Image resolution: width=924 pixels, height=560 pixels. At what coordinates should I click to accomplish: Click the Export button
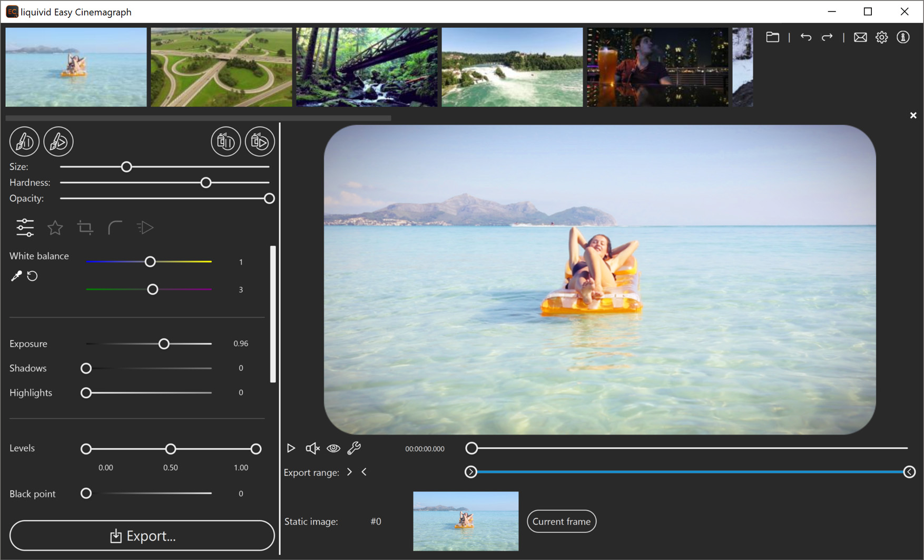pos(142,536)
